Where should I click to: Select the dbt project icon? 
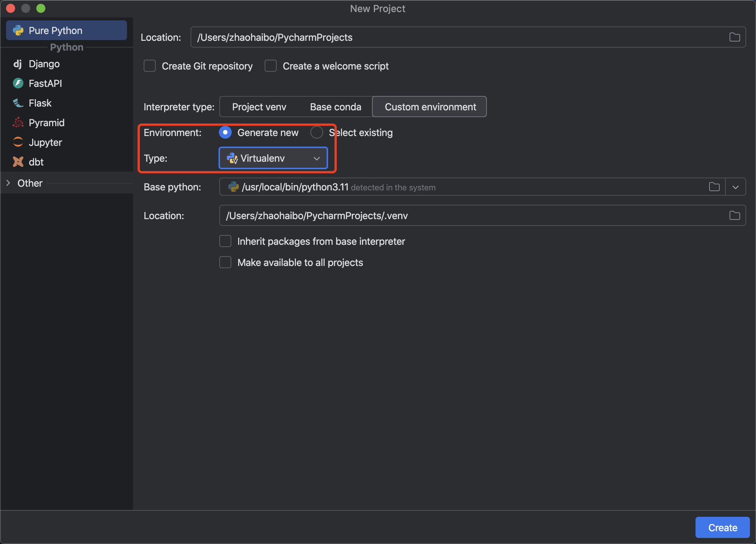[18, 162]
